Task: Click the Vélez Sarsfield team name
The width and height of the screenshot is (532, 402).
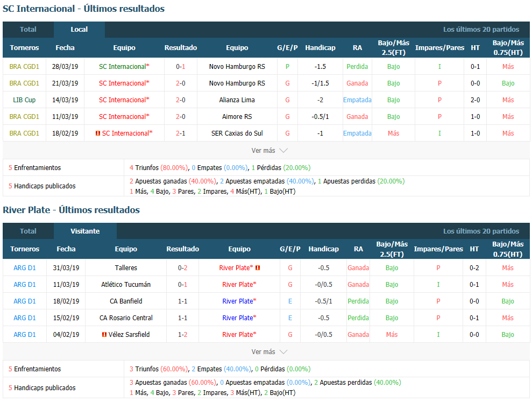Action: pos(129,334)
